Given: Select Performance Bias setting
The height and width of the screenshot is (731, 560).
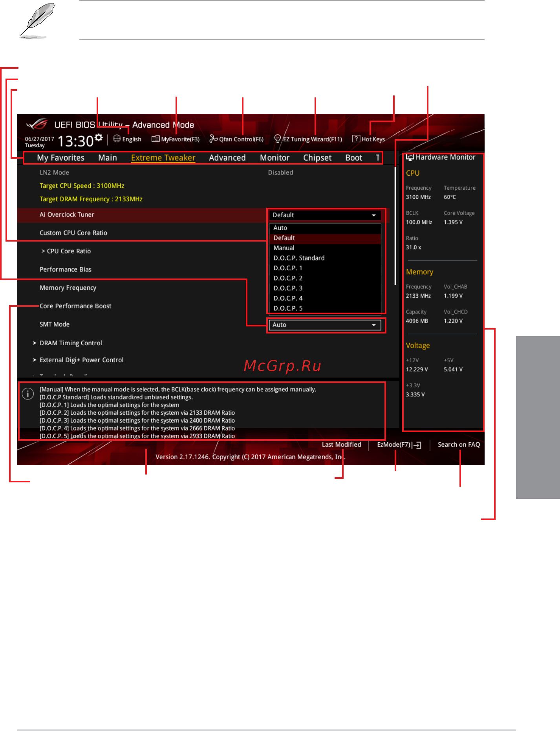Looking at the screenshot, I should point(66,269).
